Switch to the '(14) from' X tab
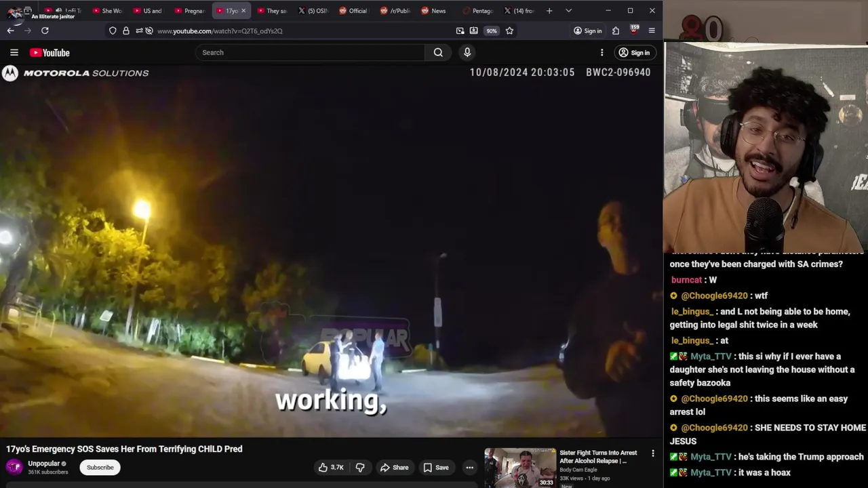 point(519,11)
